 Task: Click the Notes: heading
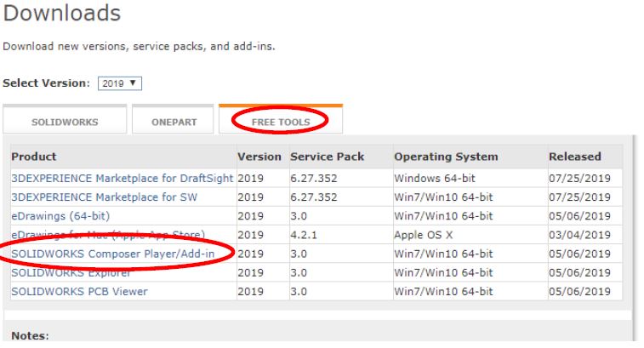[x=30, y=336]
